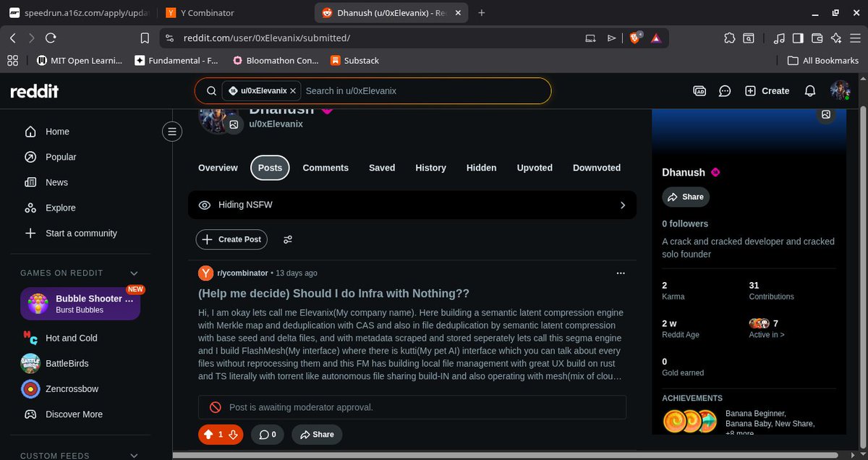Open the Saved tab
The image size is (868, 460).
point(382,168)
